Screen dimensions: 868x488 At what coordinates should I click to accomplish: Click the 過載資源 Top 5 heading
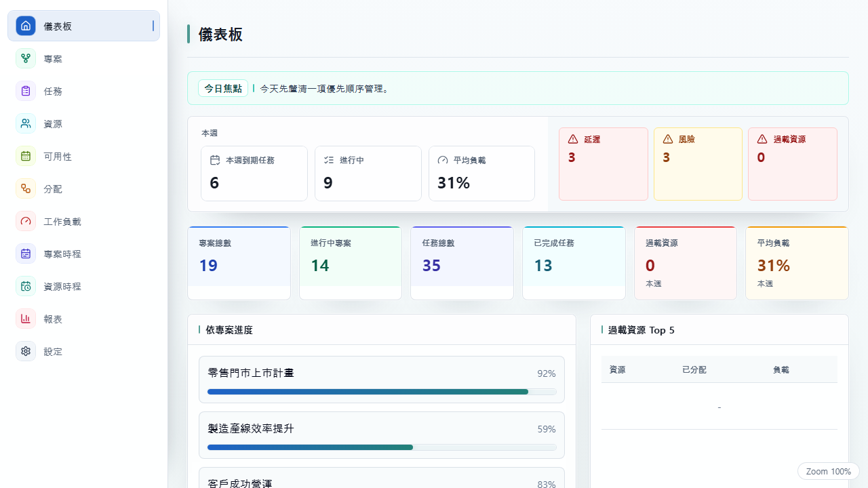pos(642,330)
